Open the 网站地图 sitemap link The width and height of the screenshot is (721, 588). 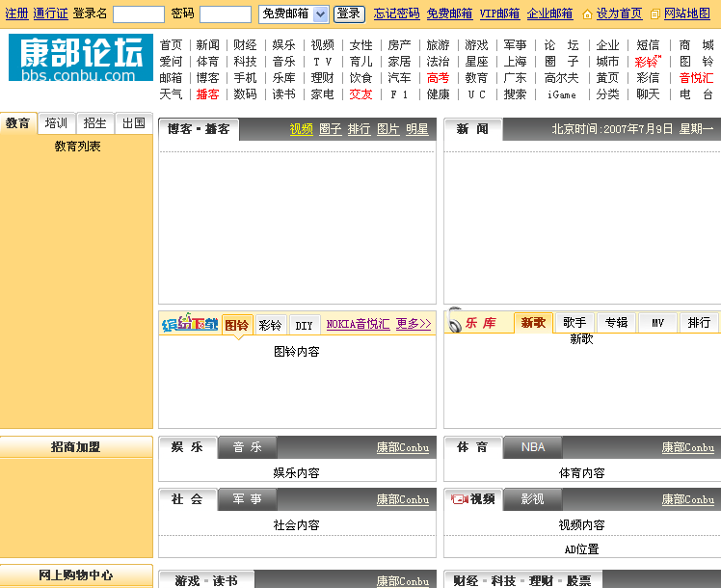[687, 13]
